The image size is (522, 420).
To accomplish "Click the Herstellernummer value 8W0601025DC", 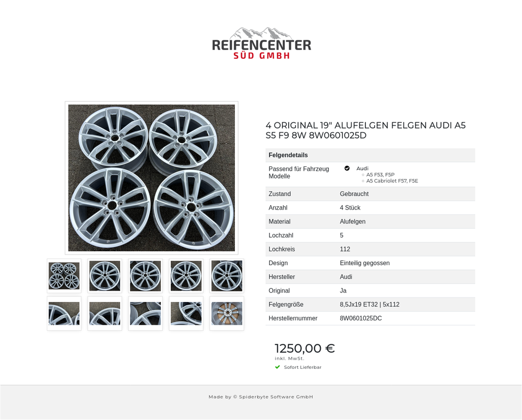I will [x=361, y=318].
